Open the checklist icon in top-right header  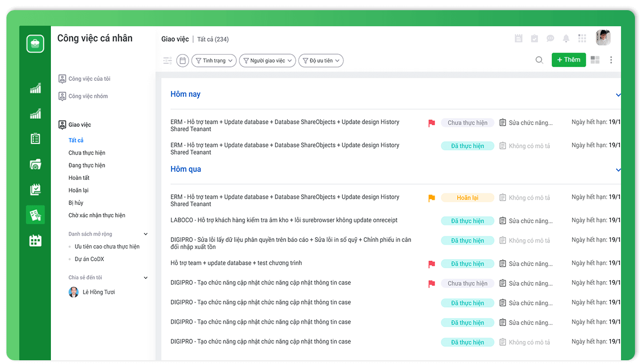[534, 39]
